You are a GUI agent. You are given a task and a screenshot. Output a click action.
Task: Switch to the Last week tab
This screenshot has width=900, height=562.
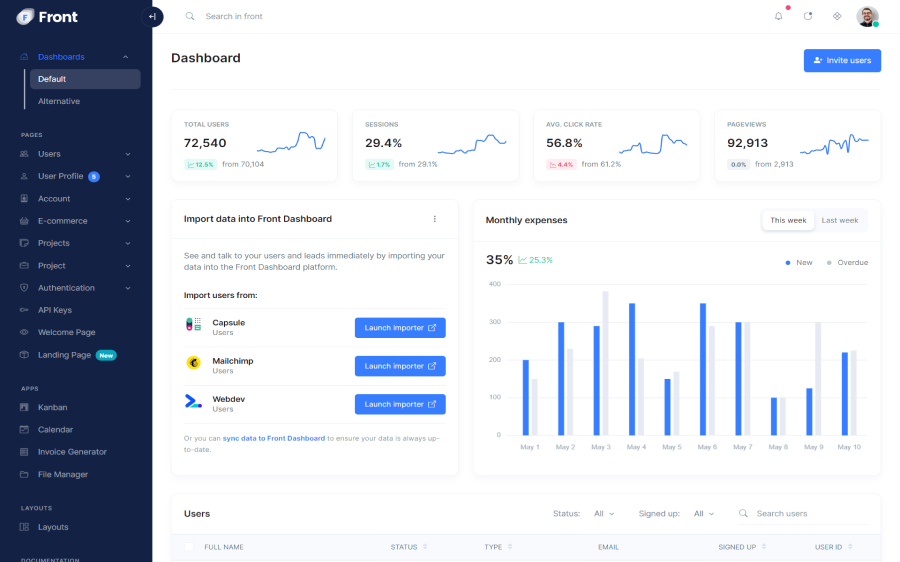[839, 220]
